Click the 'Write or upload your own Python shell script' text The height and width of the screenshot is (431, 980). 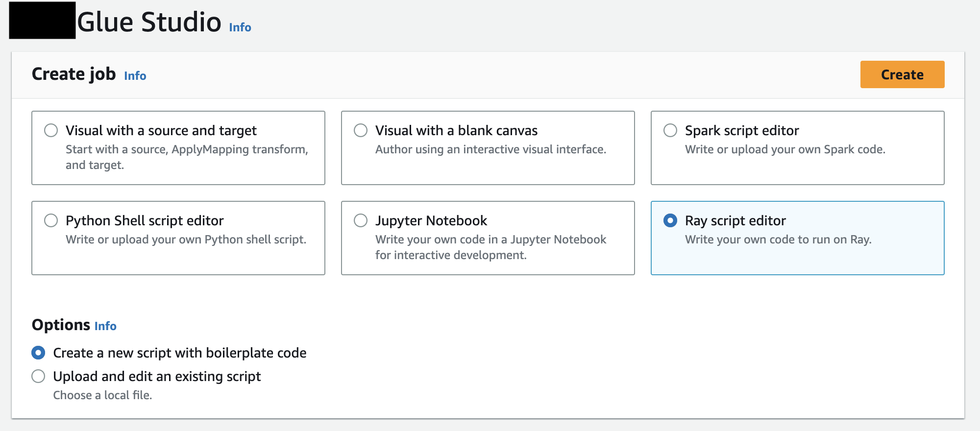(186, 239)
